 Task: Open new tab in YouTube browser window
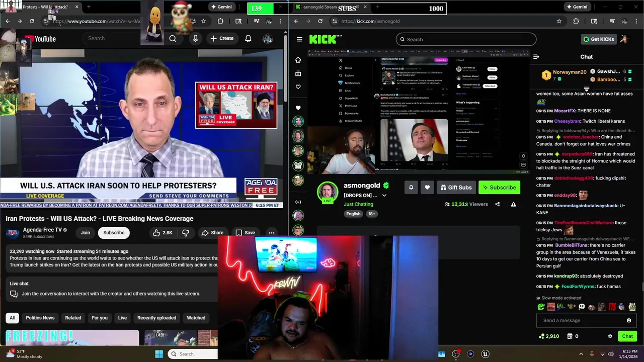click(x=89, y=7)
